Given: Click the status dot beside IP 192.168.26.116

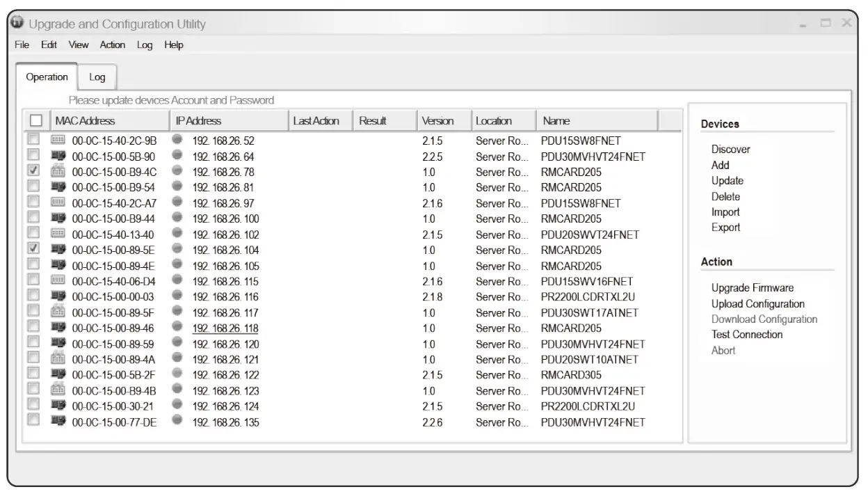Looking at the screenshot, I should pos(177,296).
